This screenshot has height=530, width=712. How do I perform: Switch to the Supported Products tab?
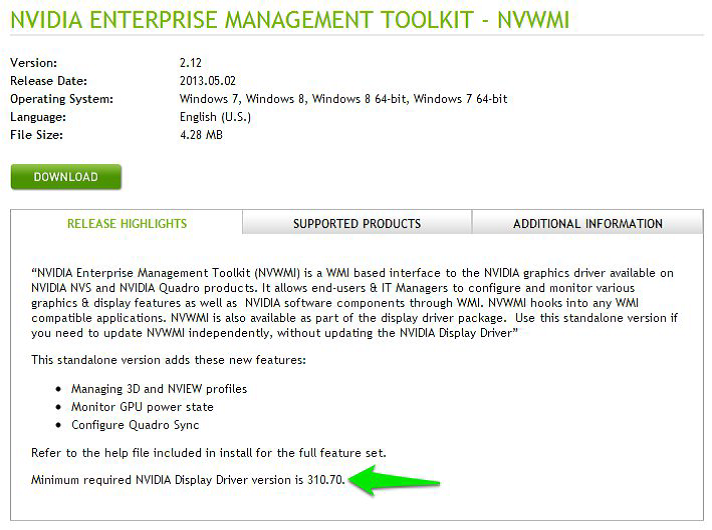coord(357,223)
